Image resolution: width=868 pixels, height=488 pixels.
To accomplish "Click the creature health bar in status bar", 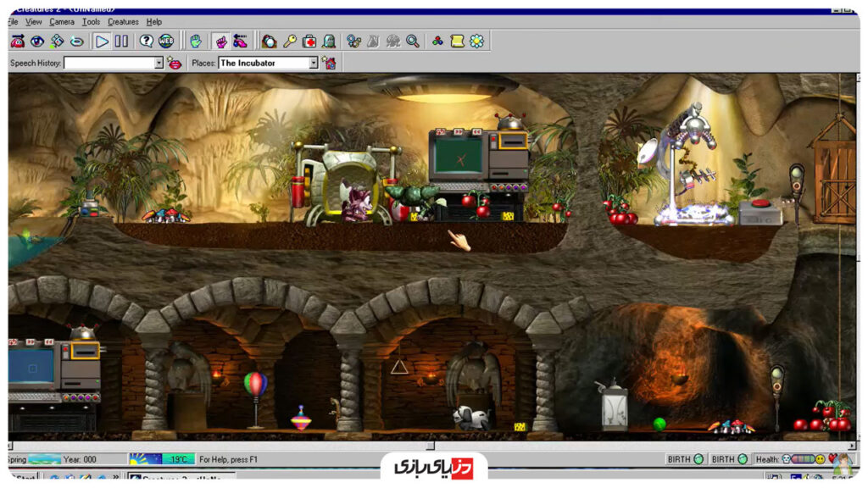I will 802,459.
